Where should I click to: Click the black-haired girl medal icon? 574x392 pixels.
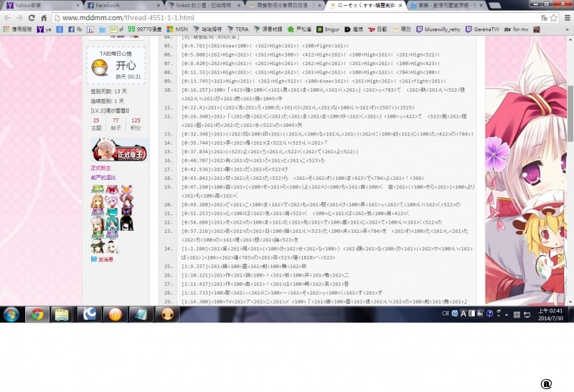tap(126, 223)
